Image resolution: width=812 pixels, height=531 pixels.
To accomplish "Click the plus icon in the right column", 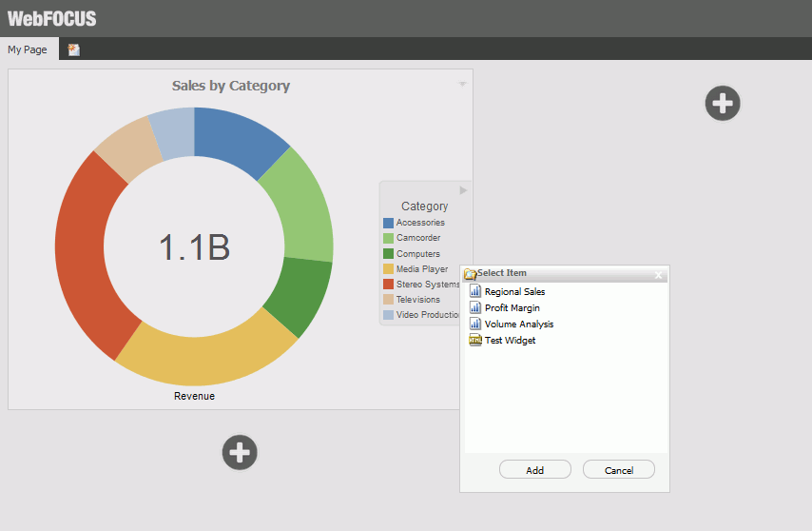I will tap(723, 103).
